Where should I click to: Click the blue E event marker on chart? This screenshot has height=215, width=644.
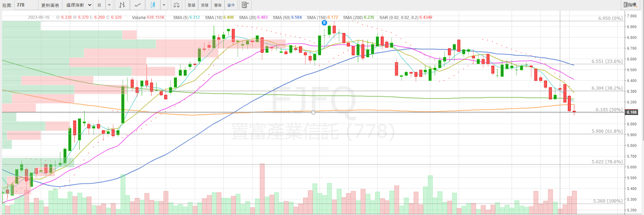pos(324,23)
